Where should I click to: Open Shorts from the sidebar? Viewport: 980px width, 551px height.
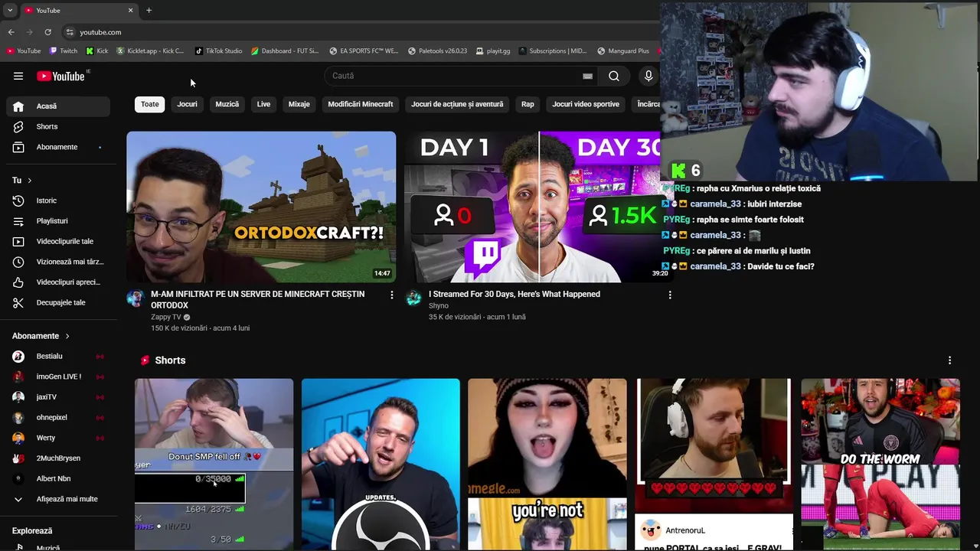tap(58, 126)
